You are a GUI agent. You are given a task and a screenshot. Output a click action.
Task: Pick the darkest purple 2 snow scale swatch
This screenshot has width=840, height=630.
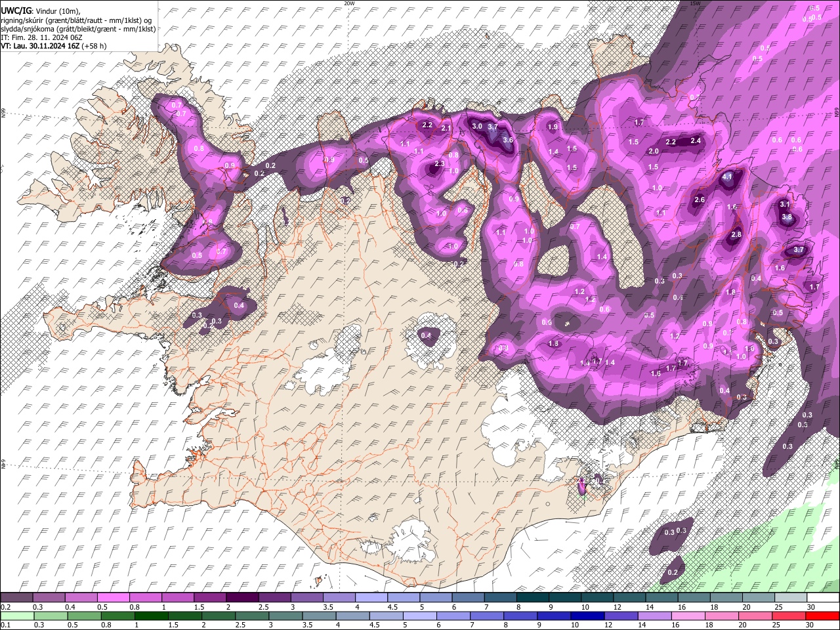[242, 598]
